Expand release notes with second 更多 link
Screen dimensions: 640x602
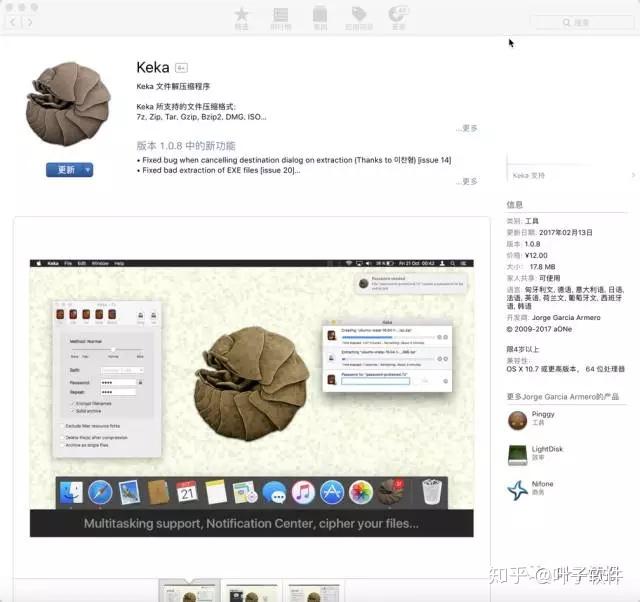469,181
